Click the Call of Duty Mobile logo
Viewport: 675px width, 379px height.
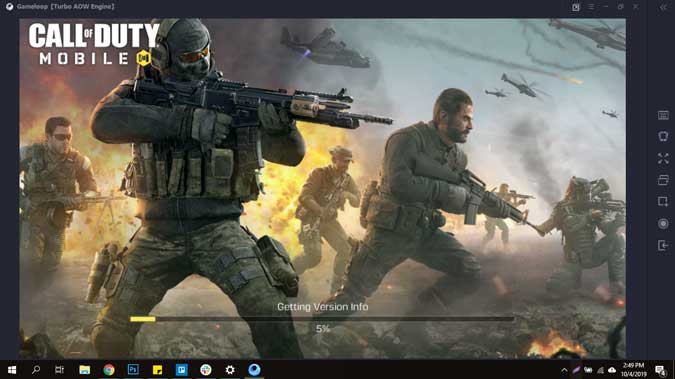(94, 44)
